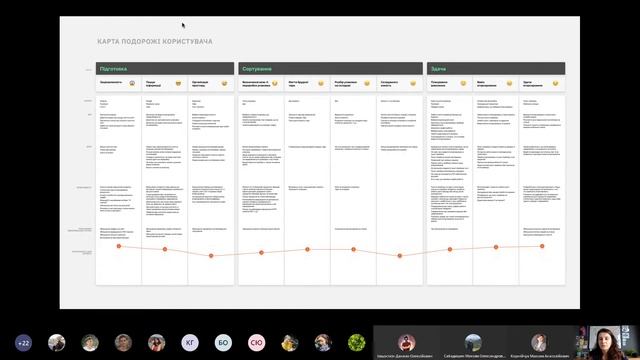Click the presenter's webcam video tile

click(x=608, y=342)
